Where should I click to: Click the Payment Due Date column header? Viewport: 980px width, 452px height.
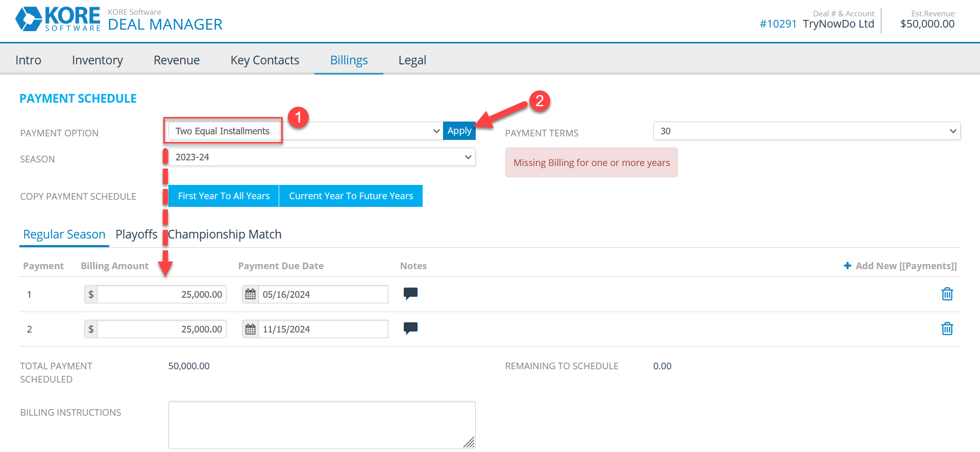pos(281,266)
